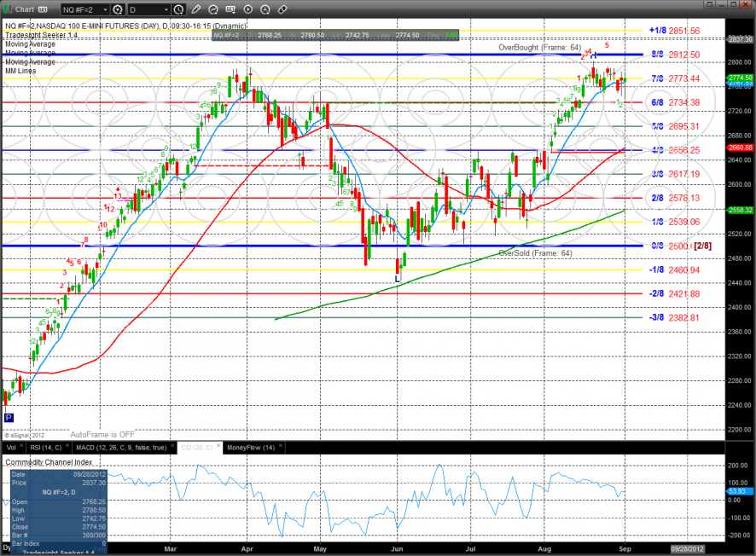This screenshot has width=756, height=556.
Task: Click the Jun label on time axis
Action: [397, 549]
